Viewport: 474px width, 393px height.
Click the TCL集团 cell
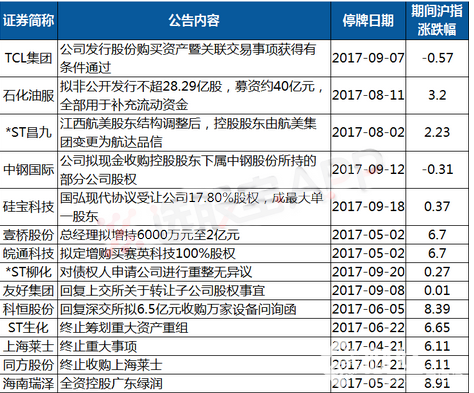coord(28,58)
